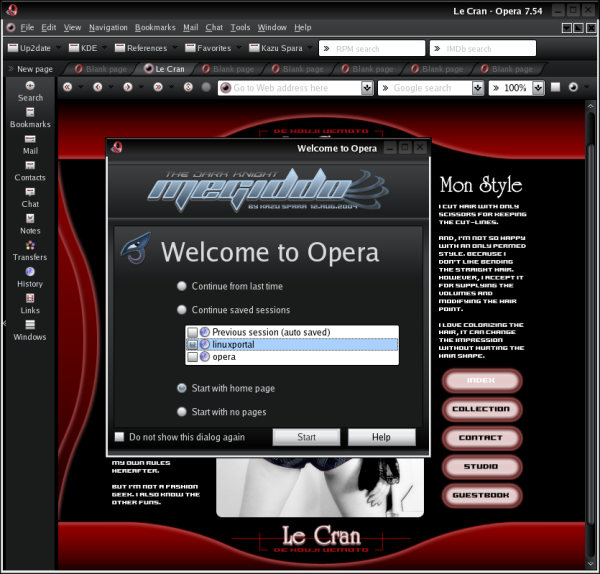This screenshot has width=600, height=574.
Task: Click the Reload page button
Action: click(x=188, y=87)
